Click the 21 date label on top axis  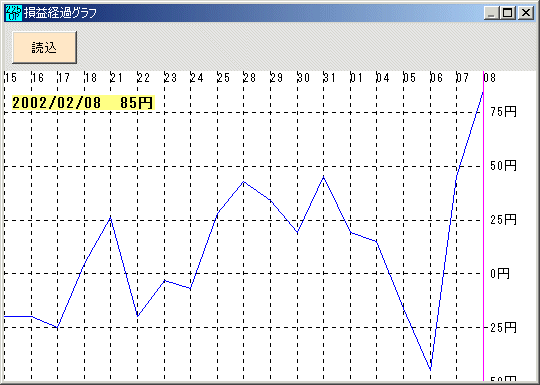[x=116, y=78]
